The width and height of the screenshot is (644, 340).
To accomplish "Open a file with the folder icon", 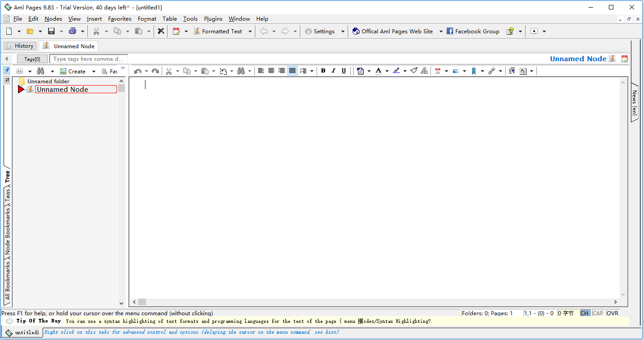I will click(30, 31).
